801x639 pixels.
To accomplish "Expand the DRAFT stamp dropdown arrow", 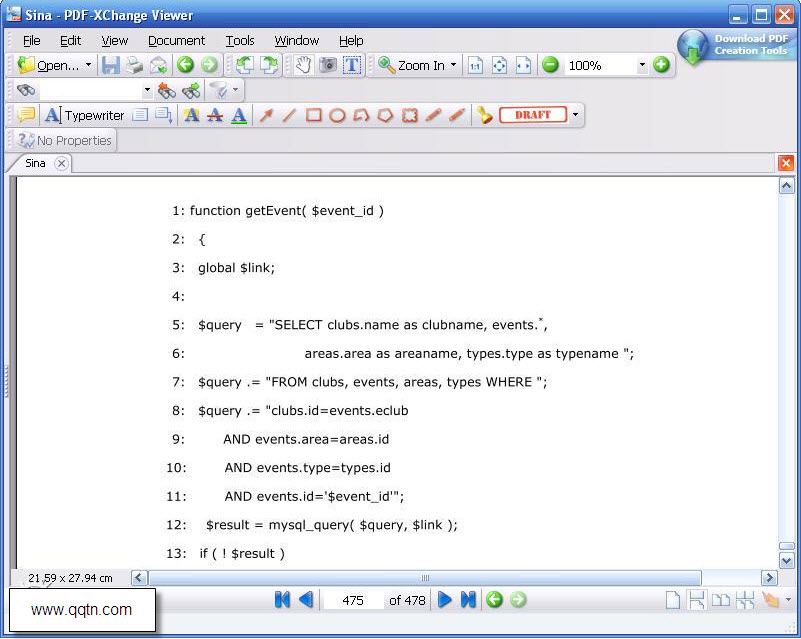I will pos(576,114).
